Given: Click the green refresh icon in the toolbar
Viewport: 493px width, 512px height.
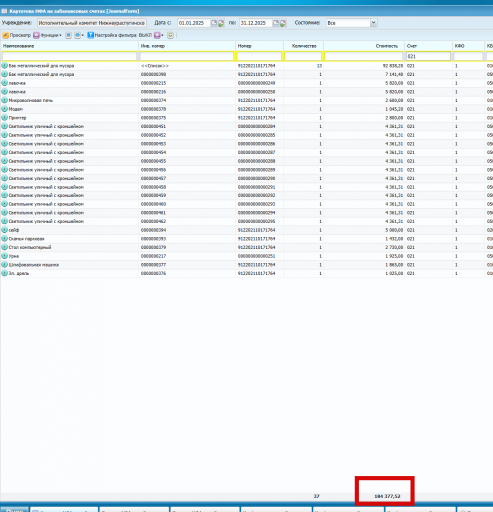Looking at the screenshot, I should (x=170, y=35).
